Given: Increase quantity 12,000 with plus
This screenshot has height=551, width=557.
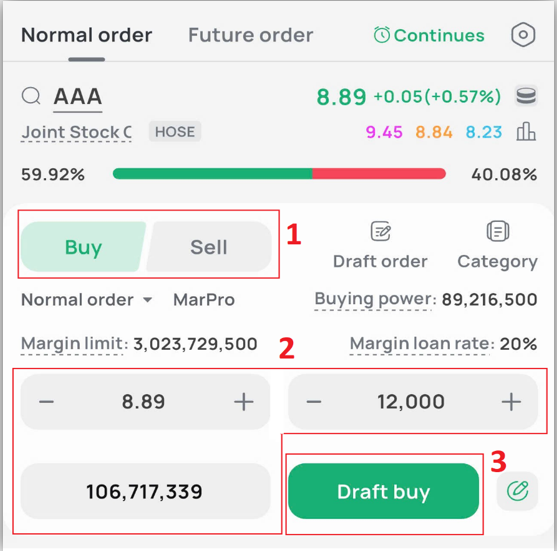Looking at the screenshot, I should [x=511, y=402].
